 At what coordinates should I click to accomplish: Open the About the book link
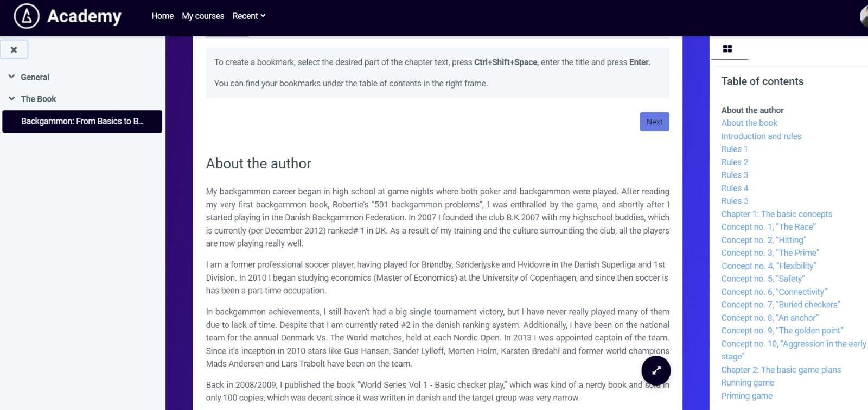749,123
